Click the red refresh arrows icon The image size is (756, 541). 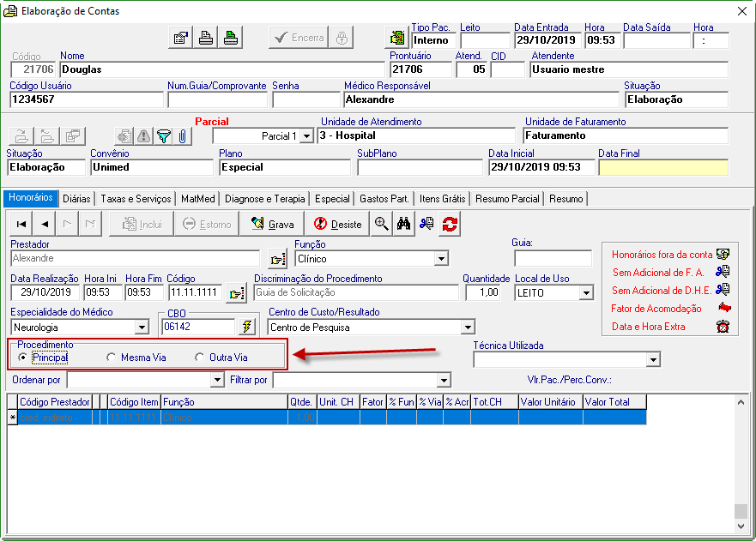[450, 224]
